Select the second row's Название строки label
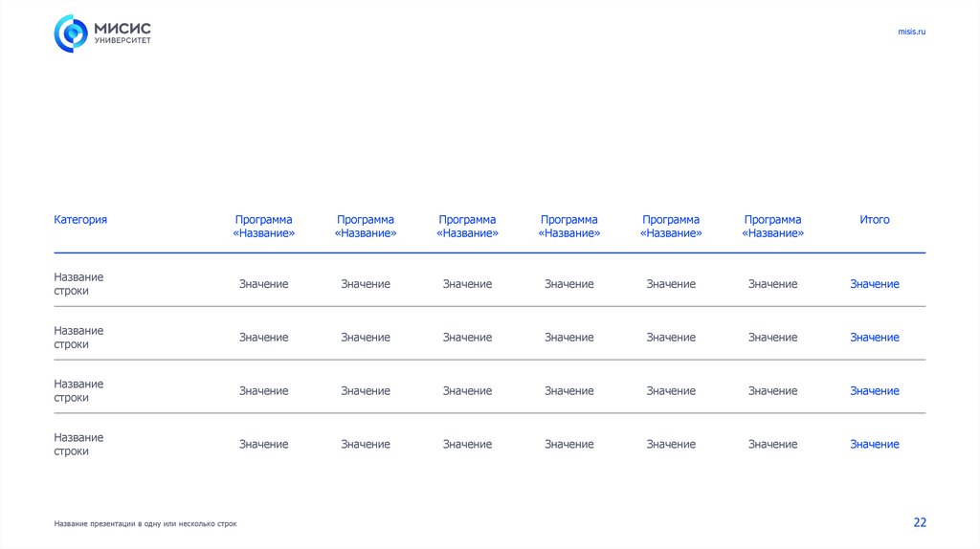980x549 pixels. [78, 338]
